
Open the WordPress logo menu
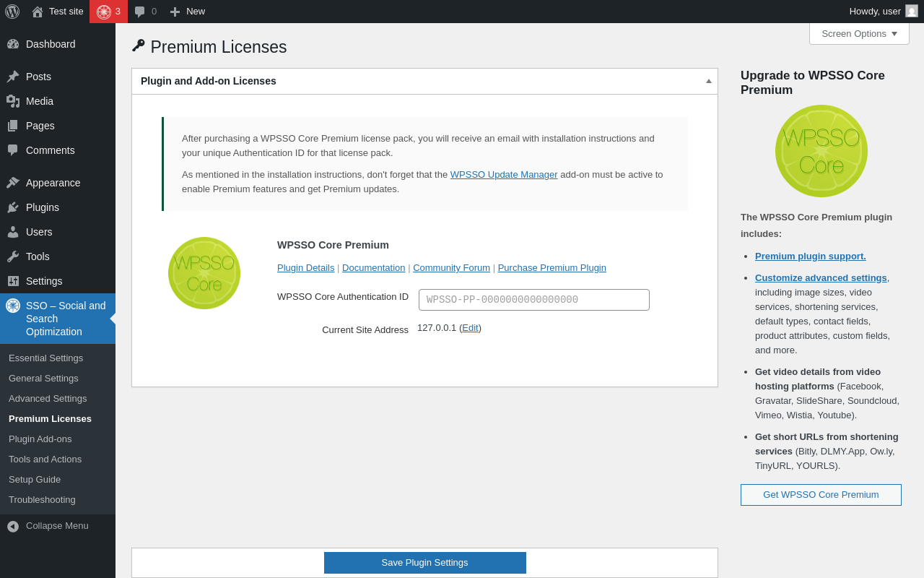click(12, 12)
